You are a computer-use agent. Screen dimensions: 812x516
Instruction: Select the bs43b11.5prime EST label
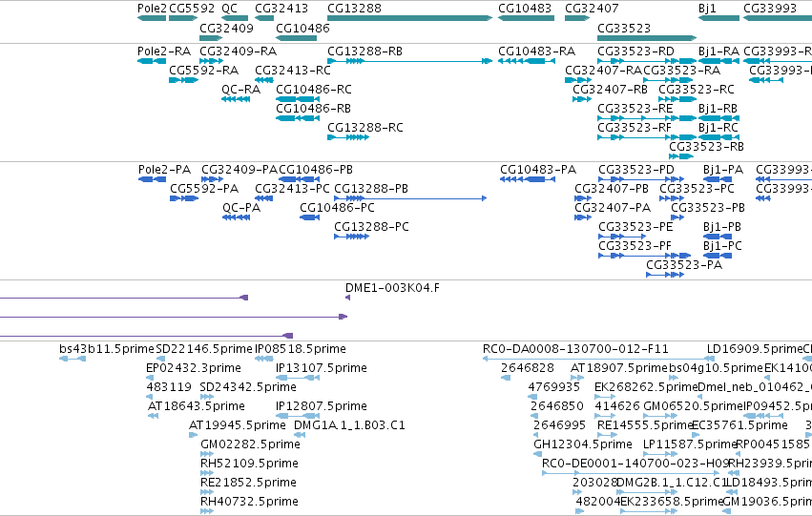[x=107, y=349]
